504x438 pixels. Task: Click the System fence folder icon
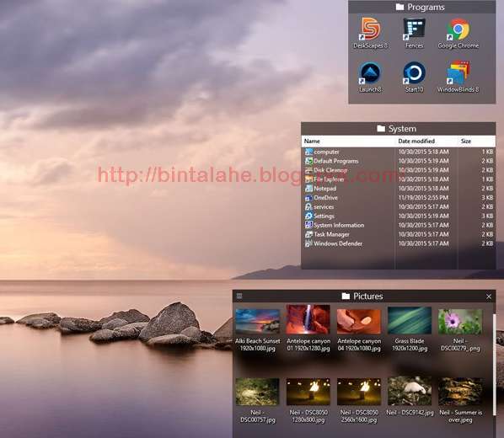(381, 129)
